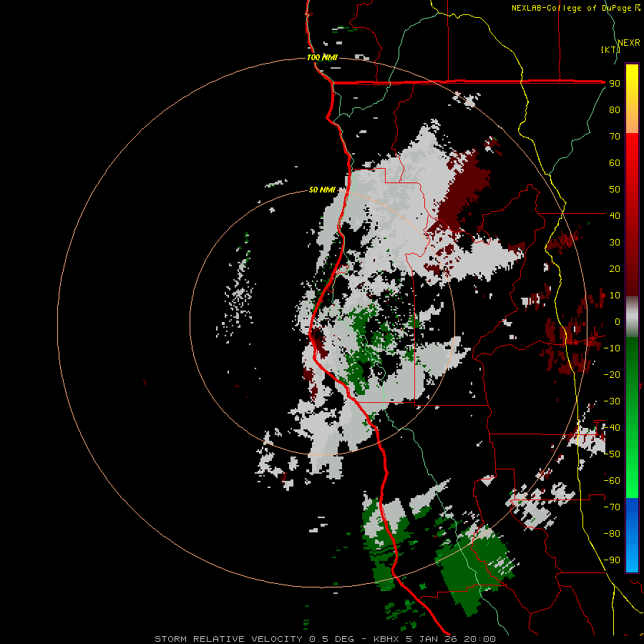
Task: Click the 10 value on the color scale
Action: [x=615, y=296]
